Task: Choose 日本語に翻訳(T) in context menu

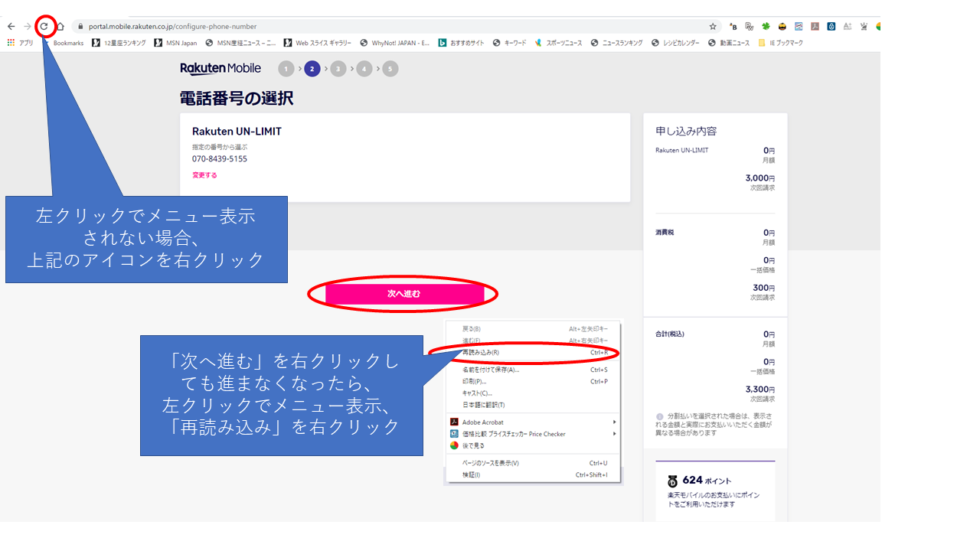Action: [x=534, y=405]
